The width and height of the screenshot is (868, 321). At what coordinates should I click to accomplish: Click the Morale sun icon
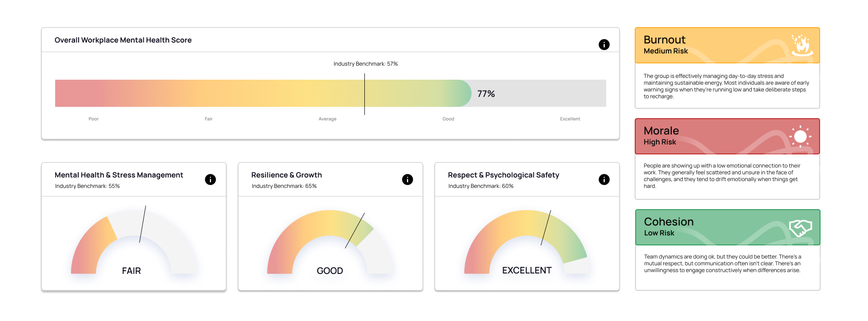click(x=800, y=136)
